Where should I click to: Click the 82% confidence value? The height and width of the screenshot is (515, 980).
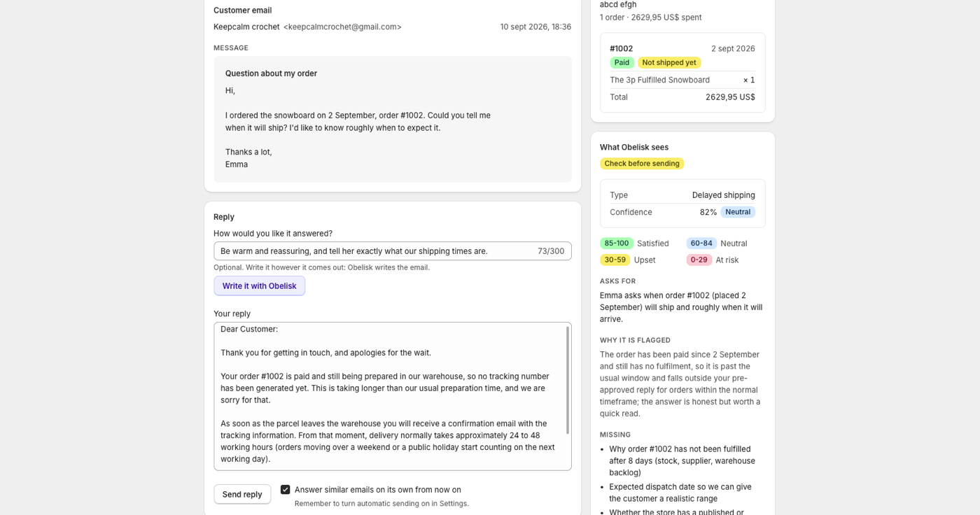click(708, 212)
